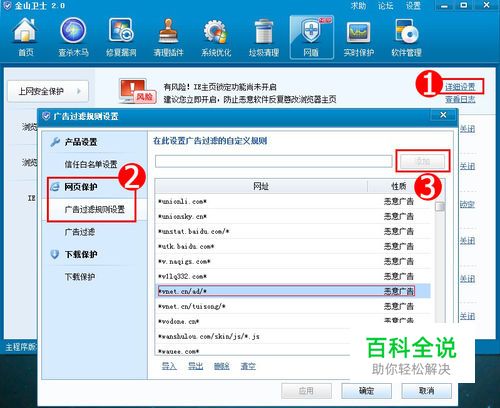This screenshot has width=500, height=408.
Task: Select the *wanshulou.com/skin/js/*.js rule row
Action: (253, 336)
